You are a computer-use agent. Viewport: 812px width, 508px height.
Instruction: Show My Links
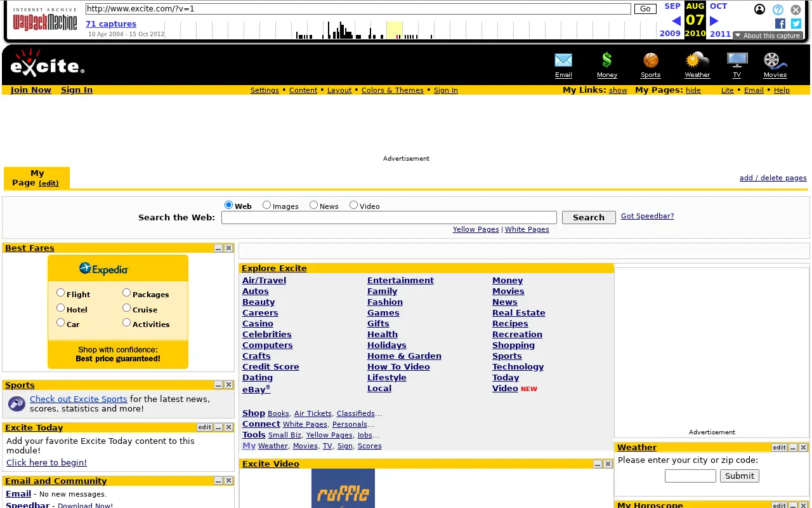click(x=618, y=90)
